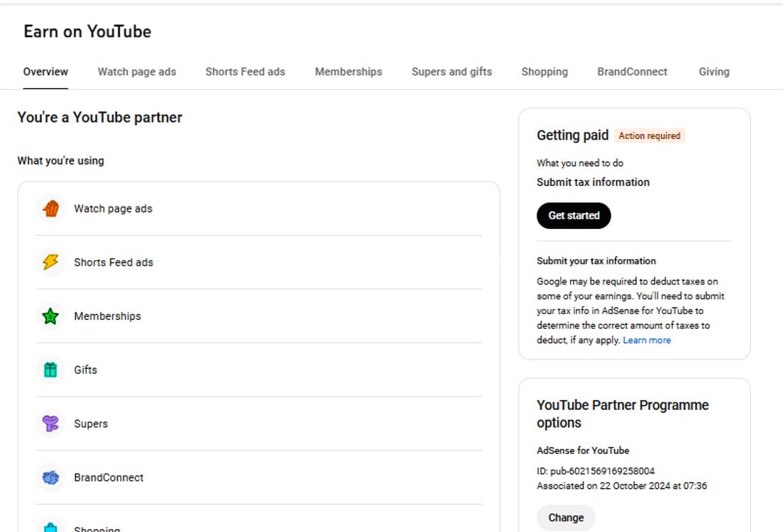Screen dimensions: 783x532
Task: Click the Submit tax information text
Action: pyautogui.click(x=593, y=182)
